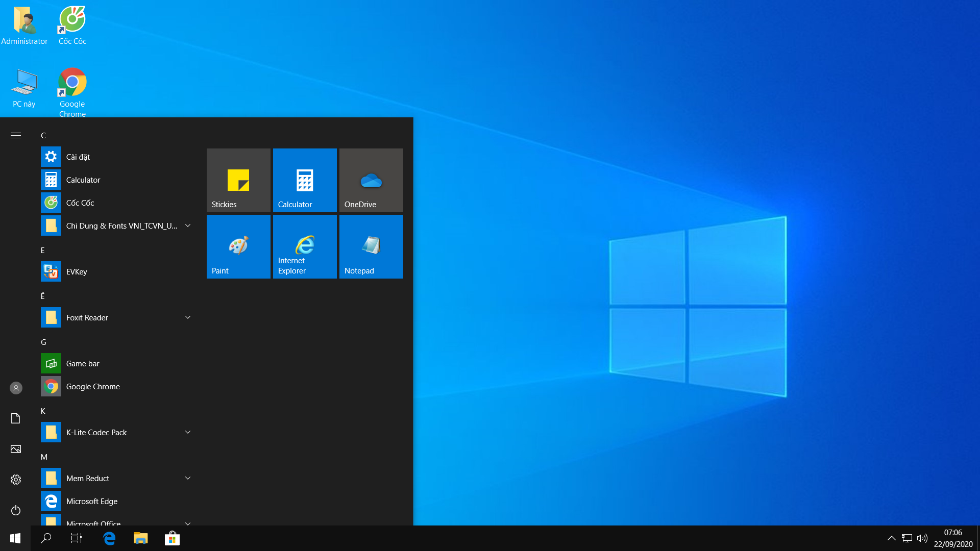Image resolution: width=980 pixels, height=551 pixels.
Task: Open Microsoft Store from the taskbar
Action: coord(172,538)
